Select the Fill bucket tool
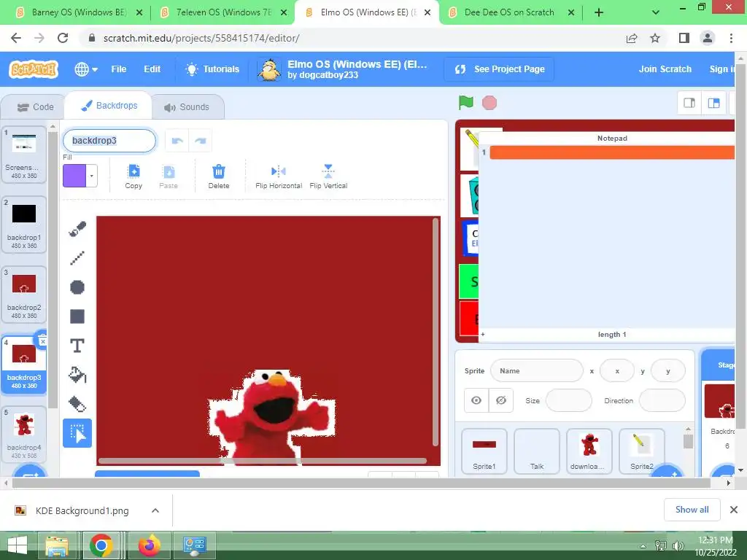747x560 pixels. (x=77, y=376)
